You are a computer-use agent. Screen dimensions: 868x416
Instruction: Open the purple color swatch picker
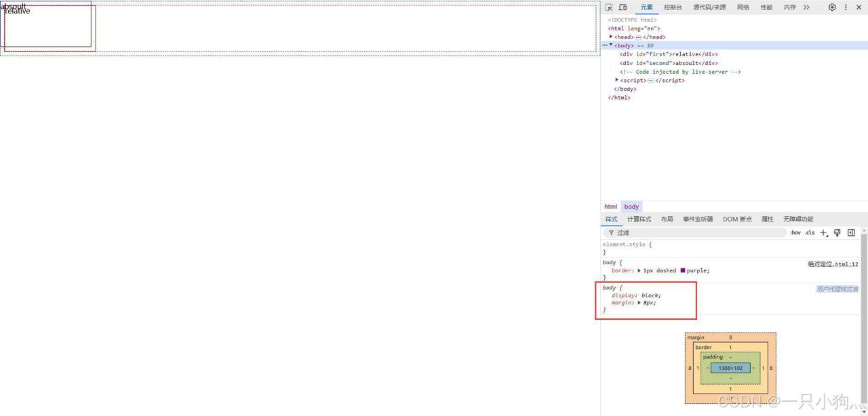point(683,270)
